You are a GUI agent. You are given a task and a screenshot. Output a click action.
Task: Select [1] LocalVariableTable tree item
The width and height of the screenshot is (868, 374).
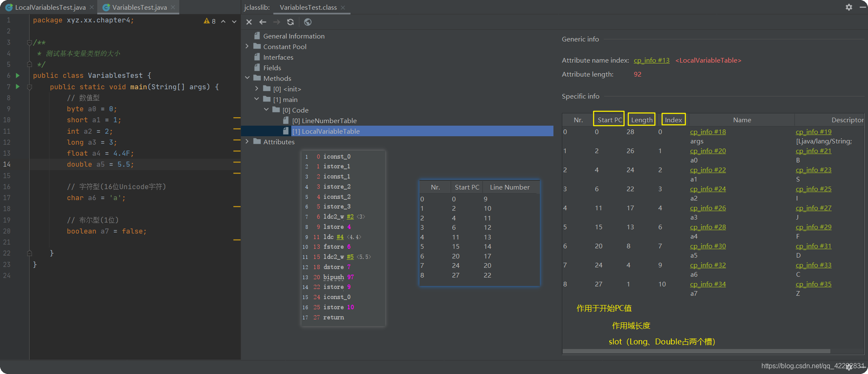tap(326, 131)
